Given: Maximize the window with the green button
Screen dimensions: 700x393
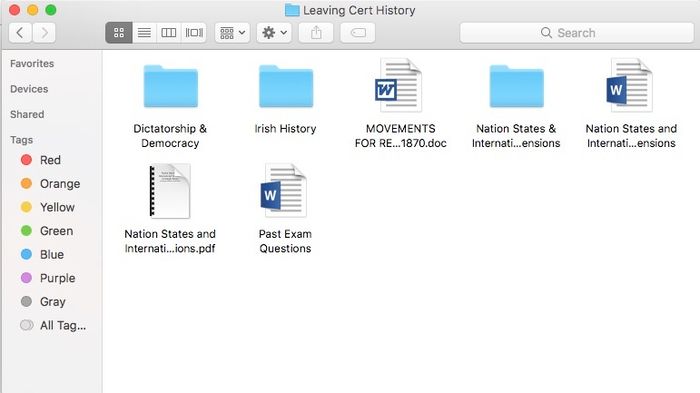Looking at the screenshot, I should pyautogui.click(x=51, y=10).
